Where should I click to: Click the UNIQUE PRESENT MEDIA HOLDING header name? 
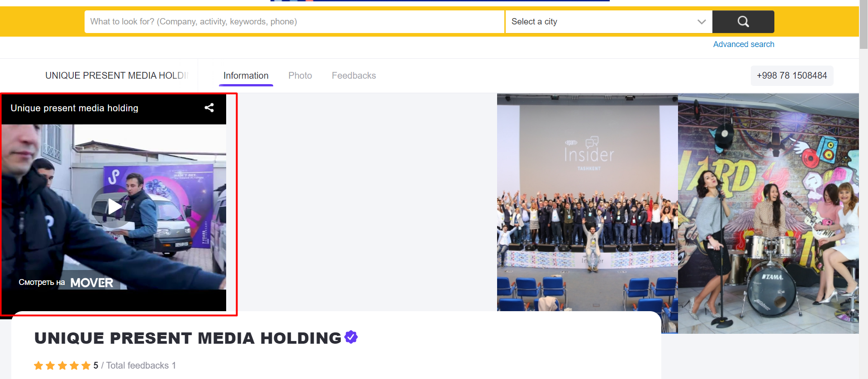pyautogui.click(x=117, y=76)
